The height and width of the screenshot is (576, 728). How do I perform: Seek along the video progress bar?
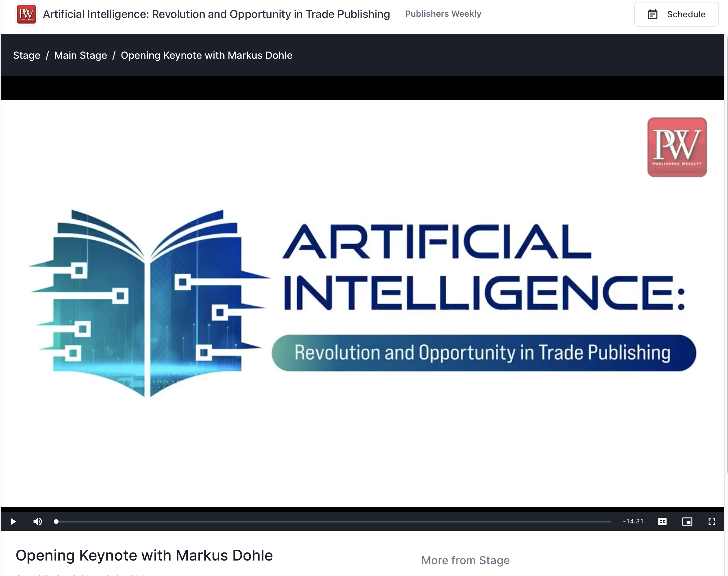coord(334,521)
